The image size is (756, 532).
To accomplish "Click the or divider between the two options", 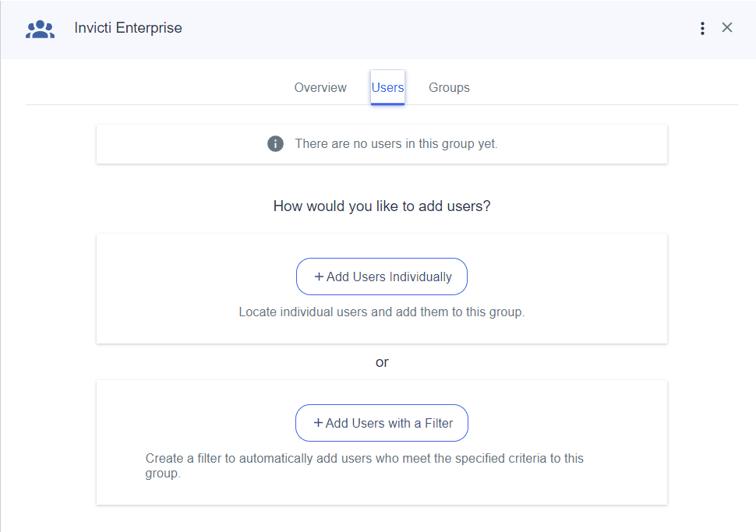I will pyautogui.click(x=382, y=362).
